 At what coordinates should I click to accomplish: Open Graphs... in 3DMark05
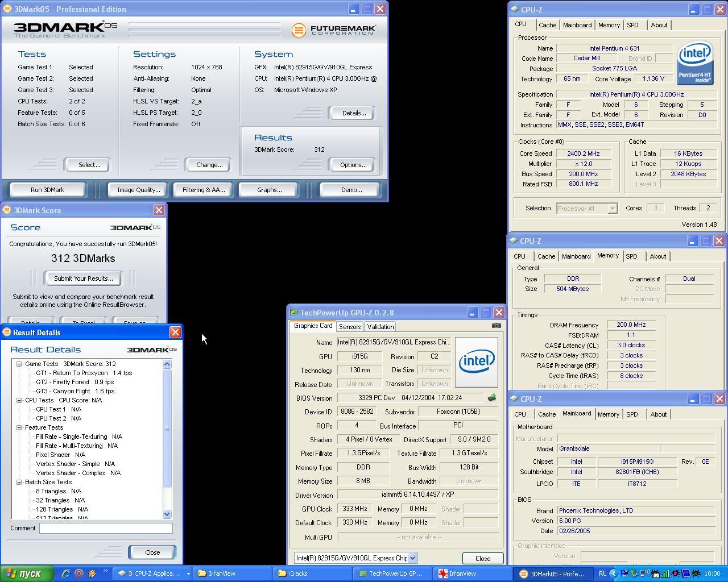pyautogui.click(x=270, y=190)
